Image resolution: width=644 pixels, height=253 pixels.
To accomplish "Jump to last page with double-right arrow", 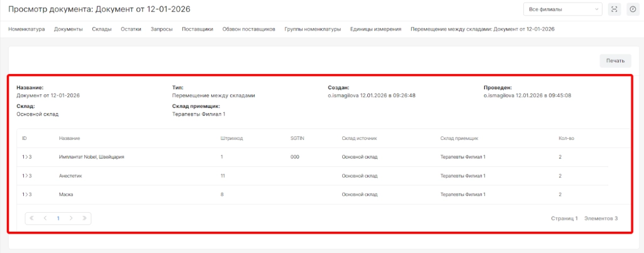I will coord(84,218).
